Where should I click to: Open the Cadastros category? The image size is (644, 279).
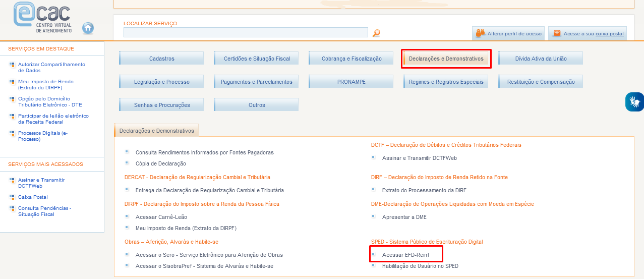click(161, 59)
